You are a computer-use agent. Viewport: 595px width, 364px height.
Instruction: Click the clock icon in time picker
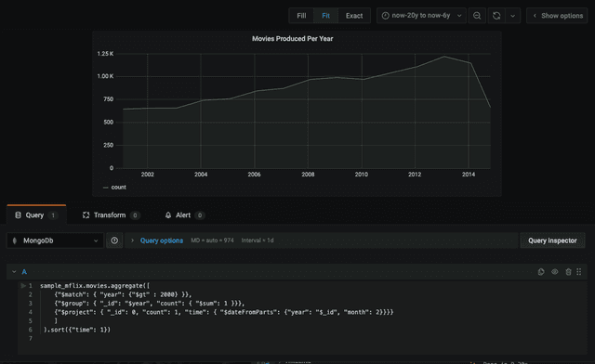click(385, 16)
